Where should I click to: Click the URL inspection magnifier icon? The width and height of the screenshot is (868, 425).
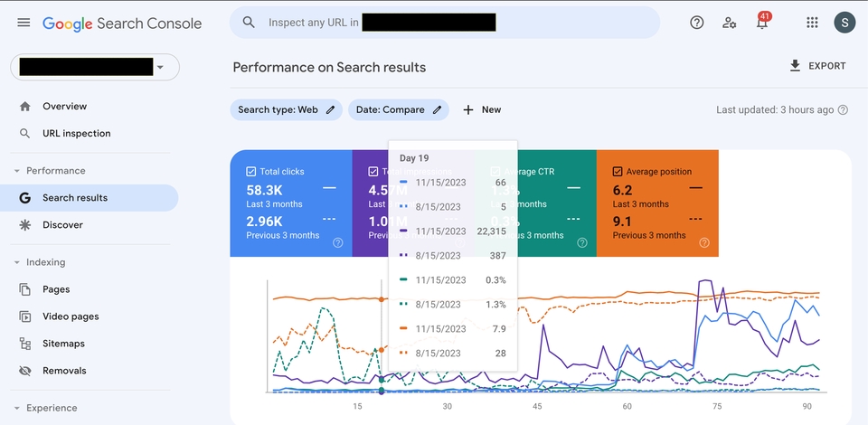(25, 133)
